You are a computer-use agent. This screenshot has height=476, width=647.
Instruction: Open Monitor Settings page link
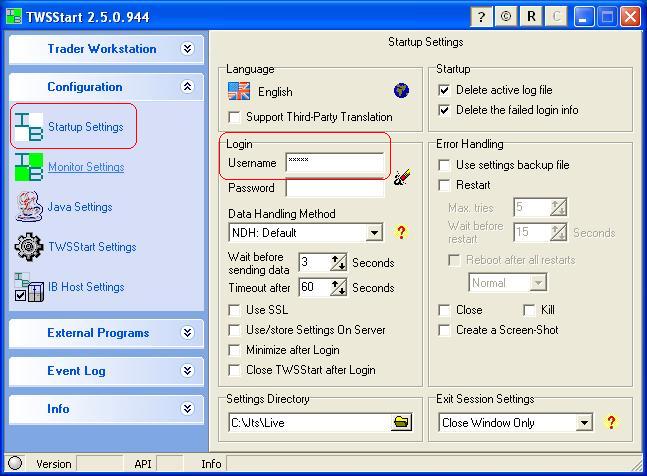coord(86,167)
